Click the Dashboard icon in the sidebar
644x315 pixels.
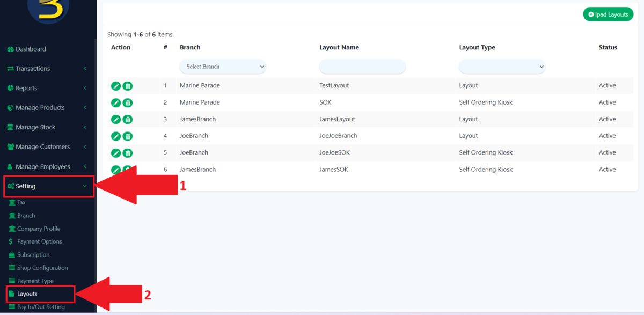(x=11, y=49)
